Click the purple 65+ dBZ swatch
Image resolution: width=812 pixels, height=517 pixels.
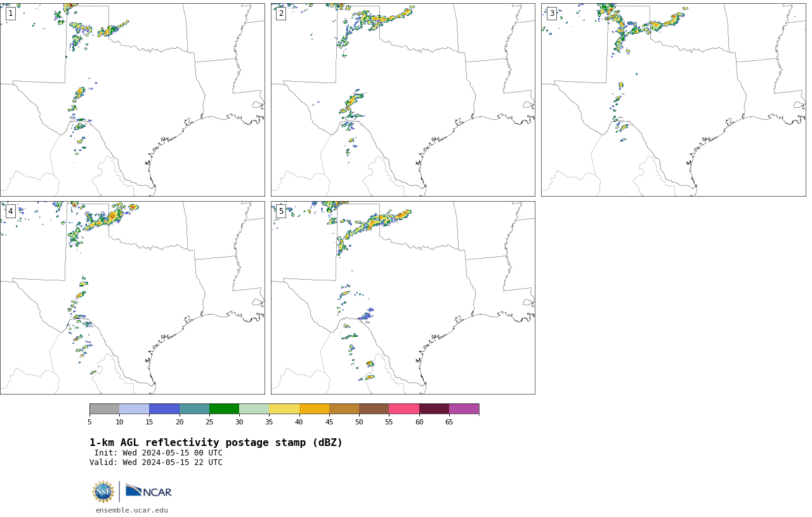[464, 409]
